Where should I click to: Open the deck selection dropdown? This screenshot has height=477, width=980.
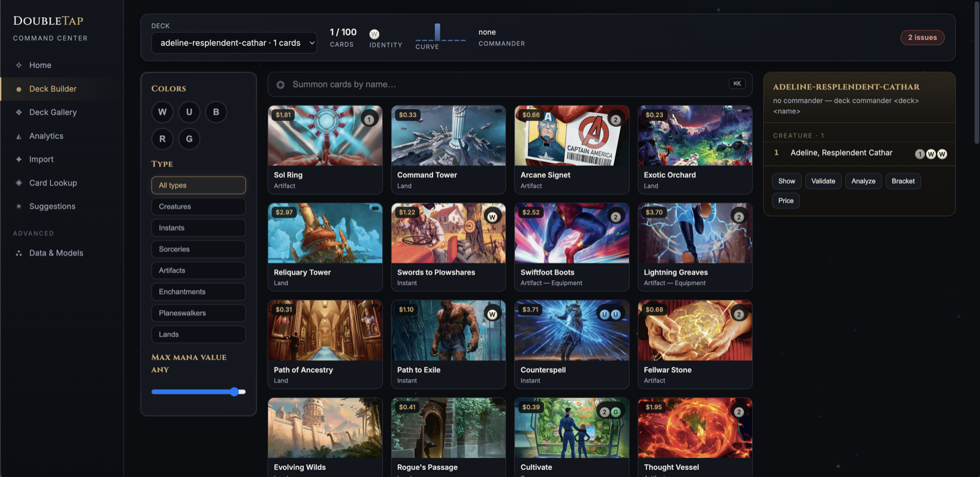[x=234, y=43]
